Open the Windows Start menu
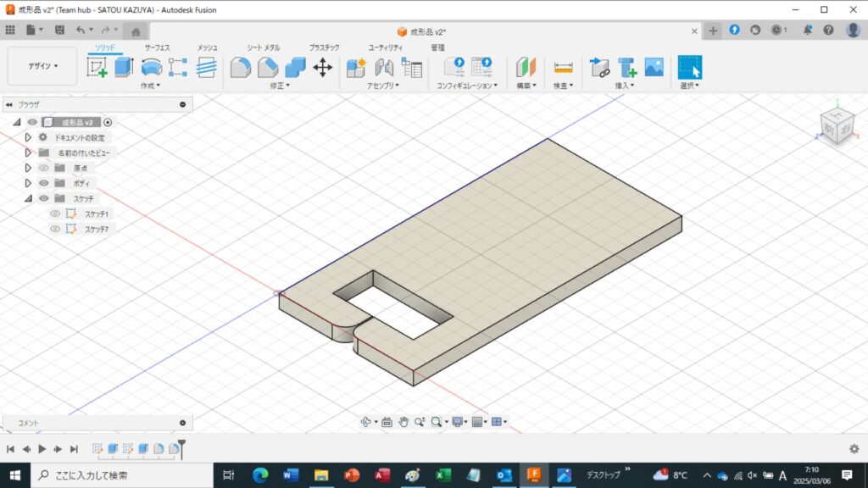 (x=15, y=475)
